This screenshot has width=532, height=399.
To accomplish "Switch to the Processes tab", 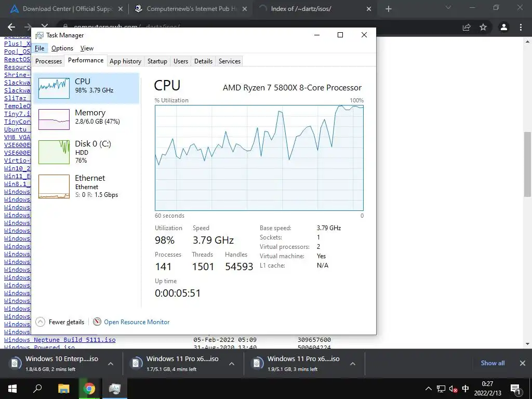I will point(48,61).
